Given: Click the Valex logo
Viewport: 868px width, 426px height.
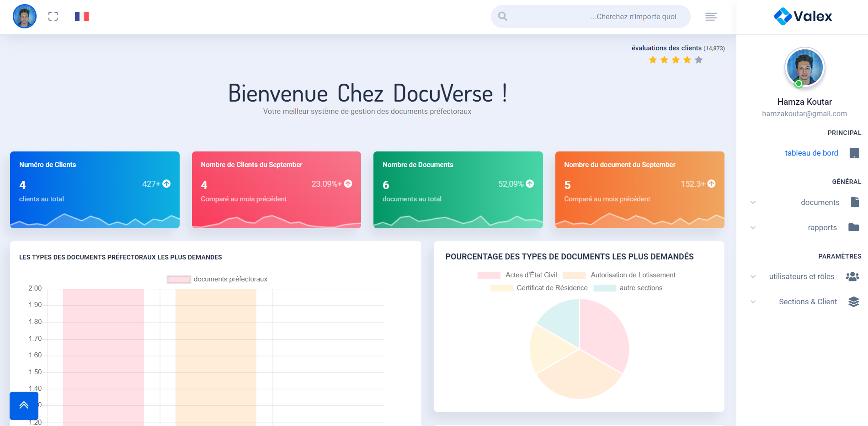Looking at the screenshot, I should [803, 16].
